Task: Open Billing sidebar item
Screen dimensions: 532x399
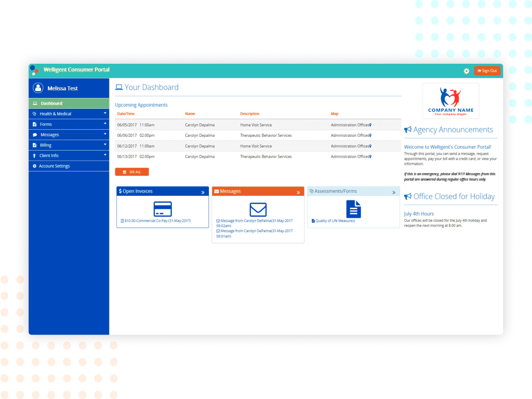Action: click(69, 145)
